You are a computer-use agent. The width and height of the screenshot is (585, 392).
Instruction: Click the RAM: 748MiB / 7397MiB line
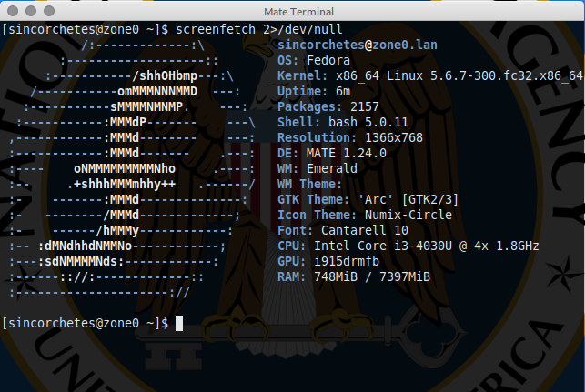pos(353,276)
